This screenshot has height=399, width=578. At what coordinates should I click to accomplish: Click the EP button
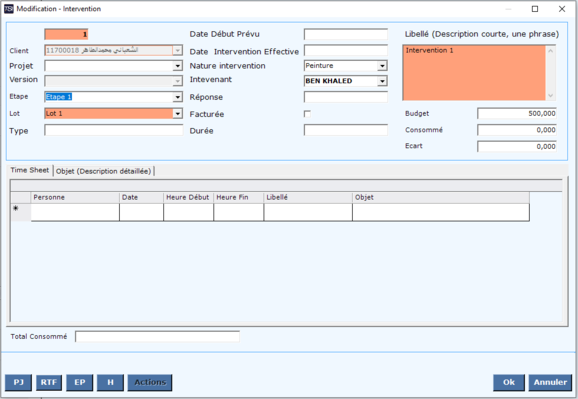(80, 382)
